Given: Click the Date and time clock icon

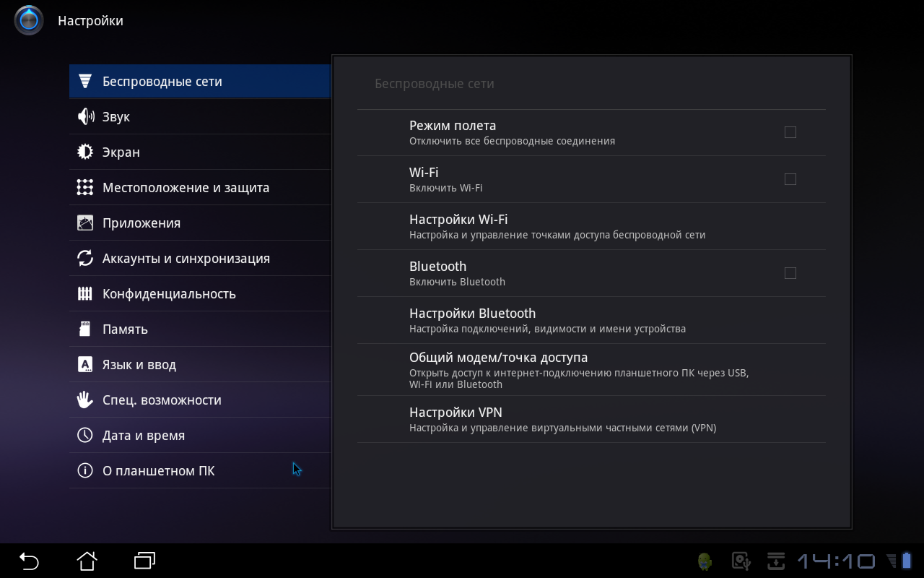Looking at the screenshot, I should (x=85, y=435).
